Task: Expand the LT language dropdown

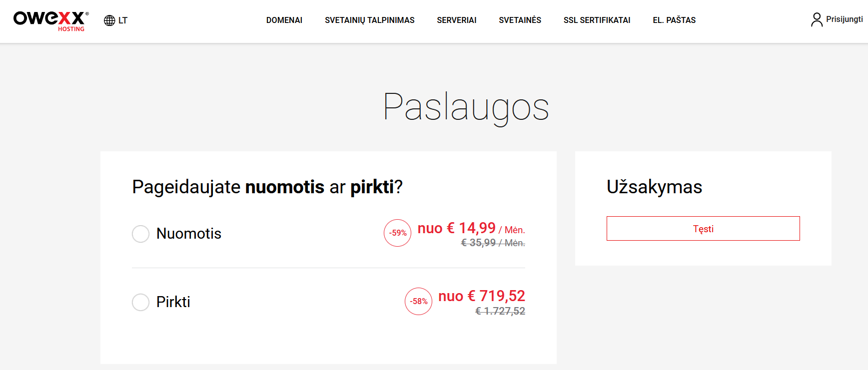Action: coord(123,20)
